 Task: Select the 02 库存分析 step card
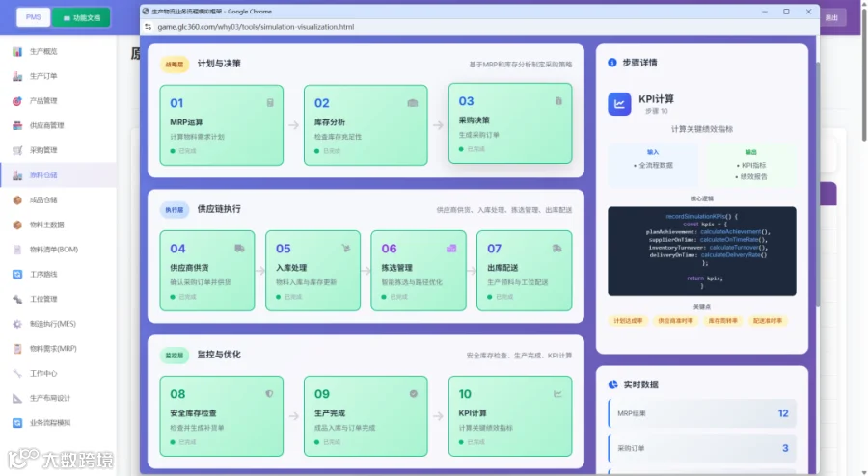pos(366,125)
